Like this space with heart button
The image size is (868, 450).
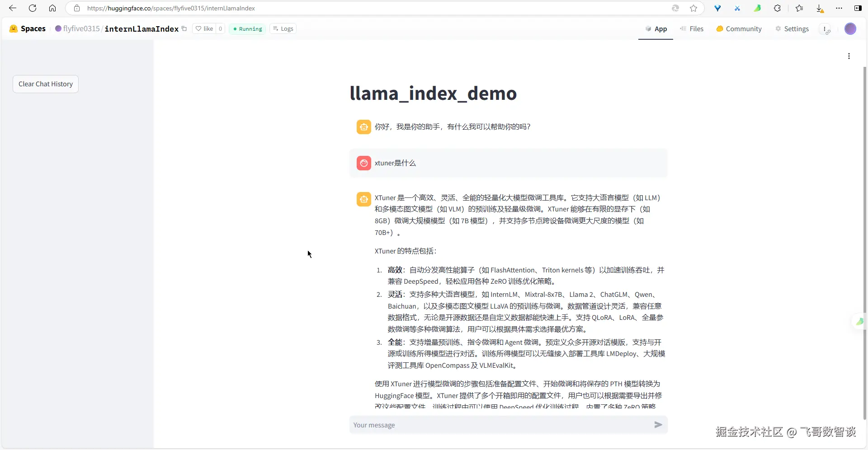pos(204,28)
